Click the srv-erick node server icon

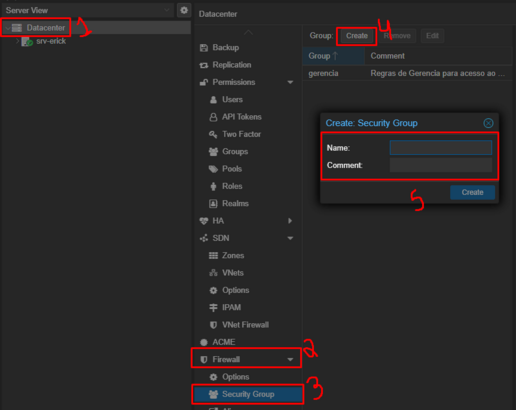point(27,42)
